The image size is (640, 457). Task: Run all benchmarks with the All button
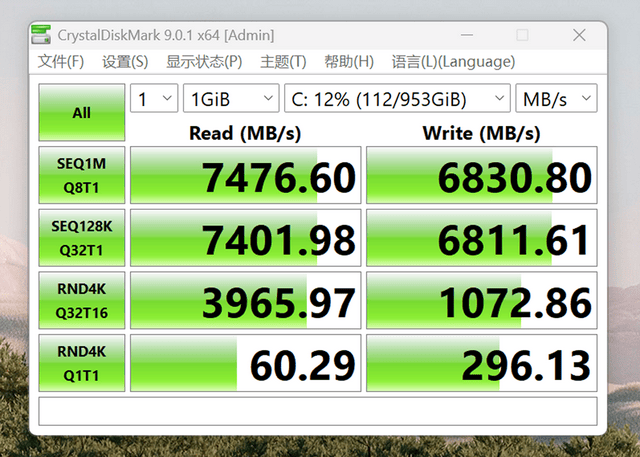click(82, 112)
